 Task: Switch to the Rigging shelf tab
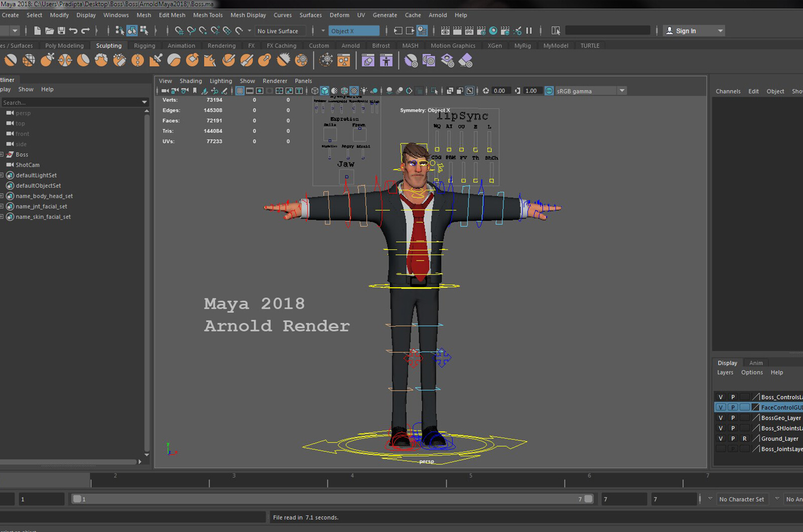coord(145,45)
